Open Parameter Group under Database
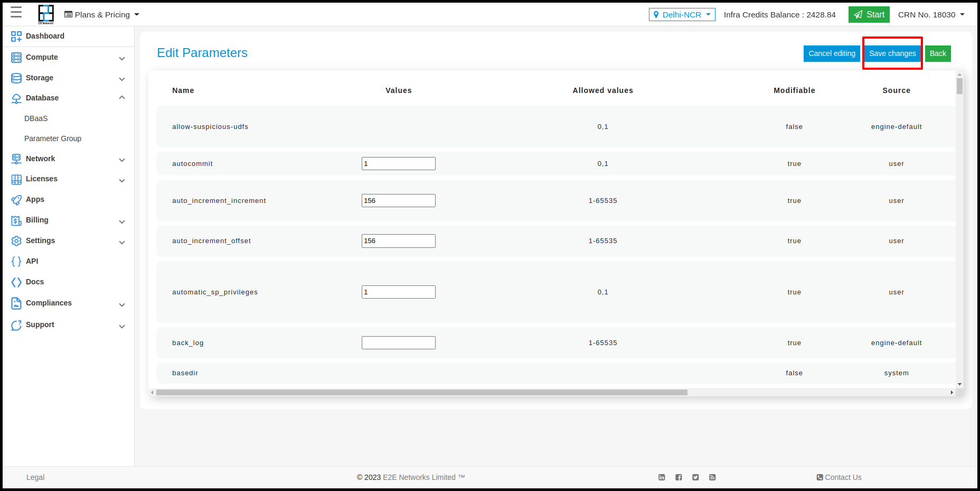 [x=53, y=138]
